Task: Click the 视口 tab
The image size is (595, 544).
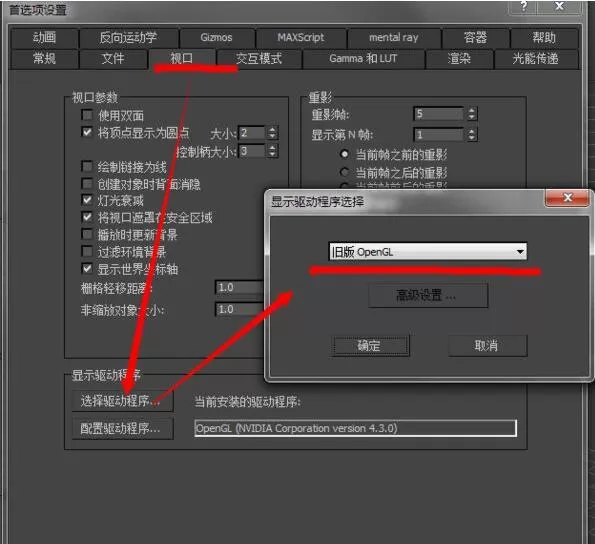Action: click(182, 58)
